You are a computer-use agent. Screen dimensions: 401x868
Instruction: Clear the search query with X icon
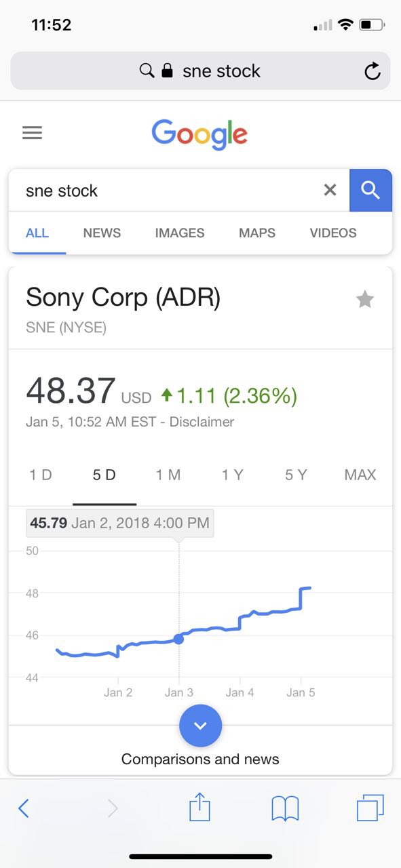(330, 191)
